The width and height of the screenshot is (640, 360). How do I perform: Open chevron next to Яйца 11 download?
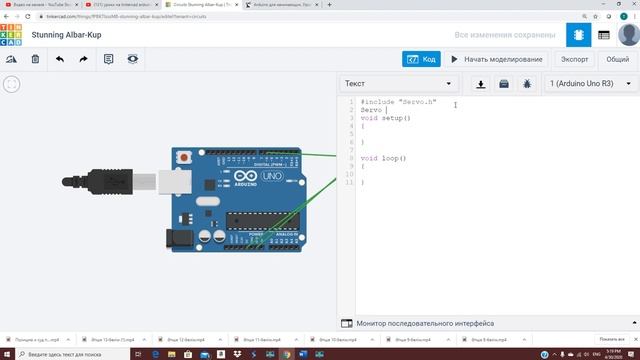point(296,340)
